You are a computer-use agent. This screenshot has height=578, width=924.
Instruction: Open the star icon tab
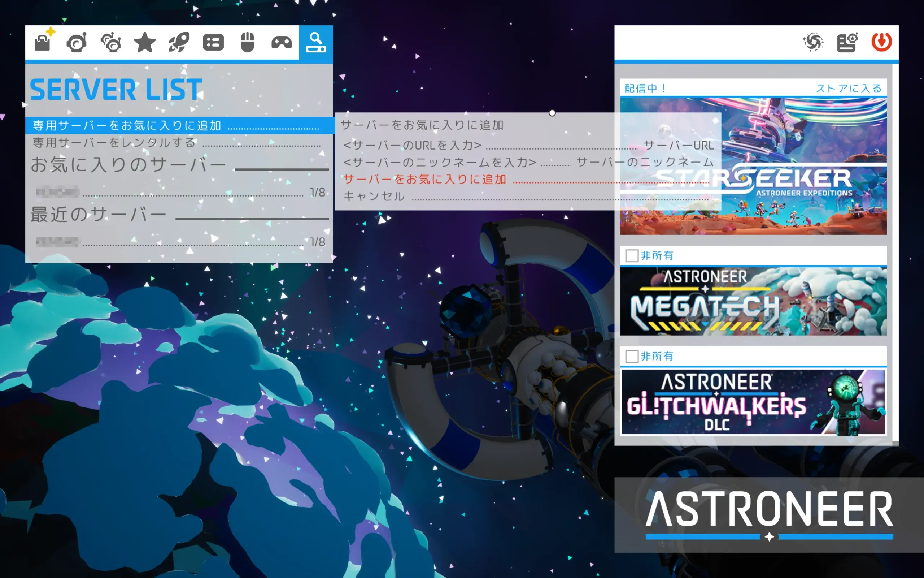(145, 42)
